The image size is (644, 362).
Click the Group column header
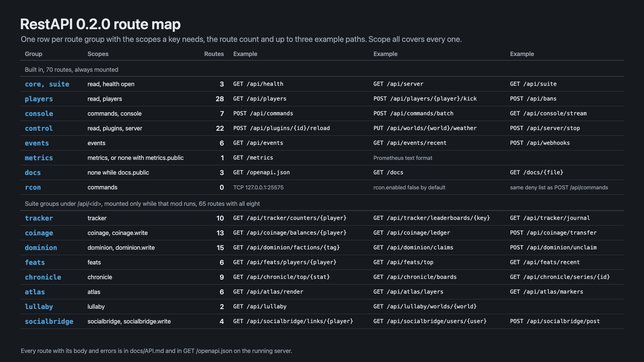[34, 54]
